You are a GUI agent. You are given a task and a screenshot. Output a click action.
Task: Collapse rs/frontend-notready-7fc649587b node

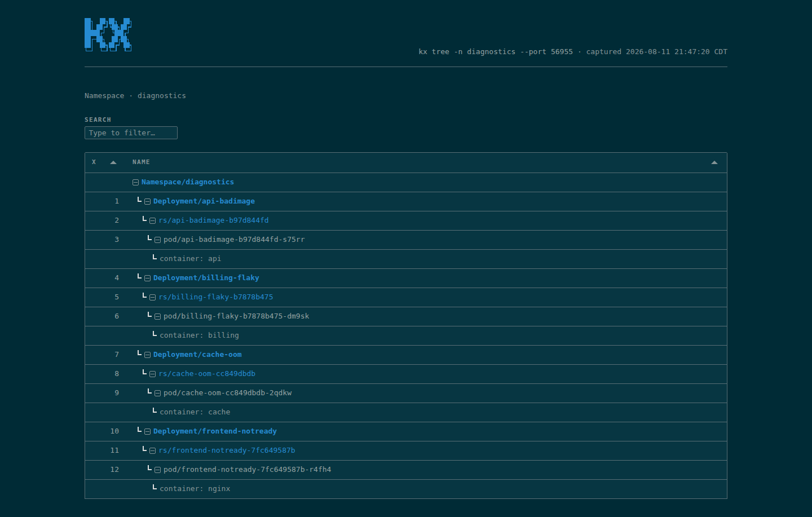click(x=152, y=450)
